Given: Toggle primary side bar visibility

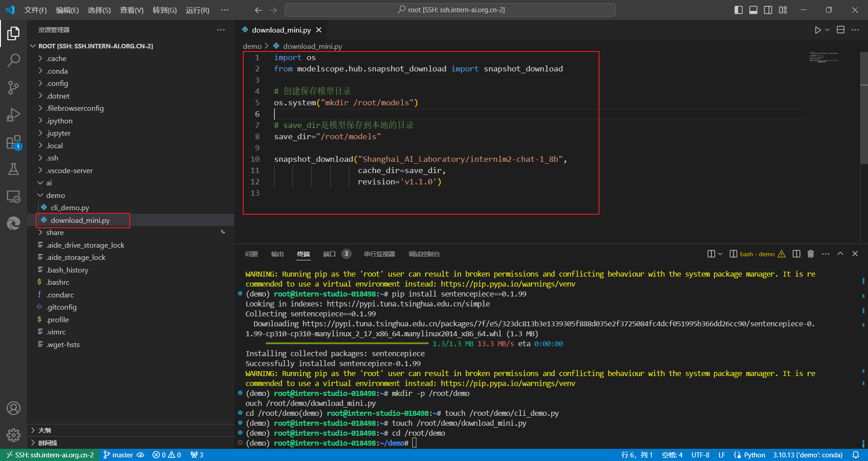Looking at the screenshot, I should click(738, 10).
